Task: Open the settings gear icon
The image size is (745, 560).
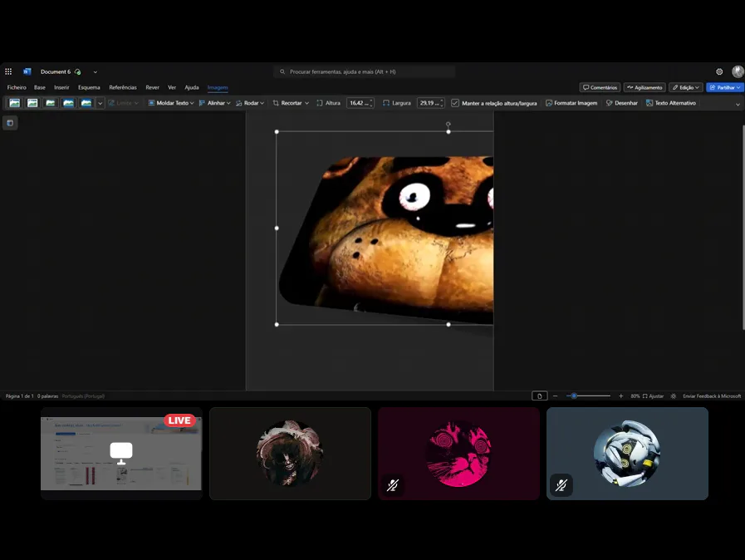Action: (x=719, y=71)
